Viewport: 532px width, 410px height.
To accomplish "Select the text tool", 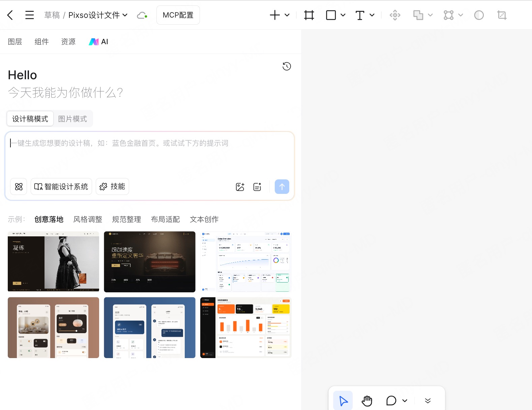I will [360, 15].
